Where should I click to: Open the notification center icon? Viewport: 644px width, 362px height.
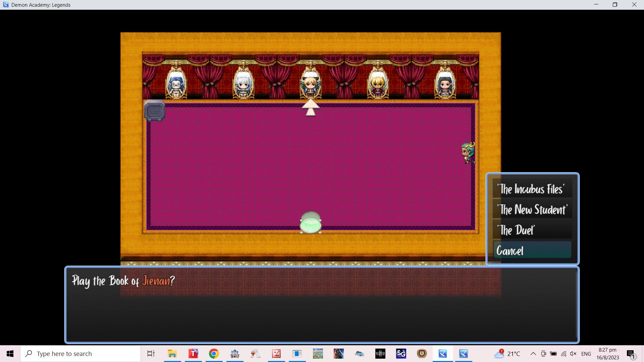point(631,354)
